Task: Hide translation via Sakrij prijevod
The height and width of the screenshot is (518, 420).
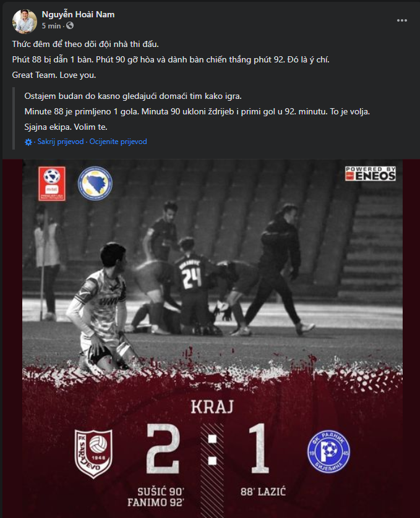Action: [x=61, y=142]
